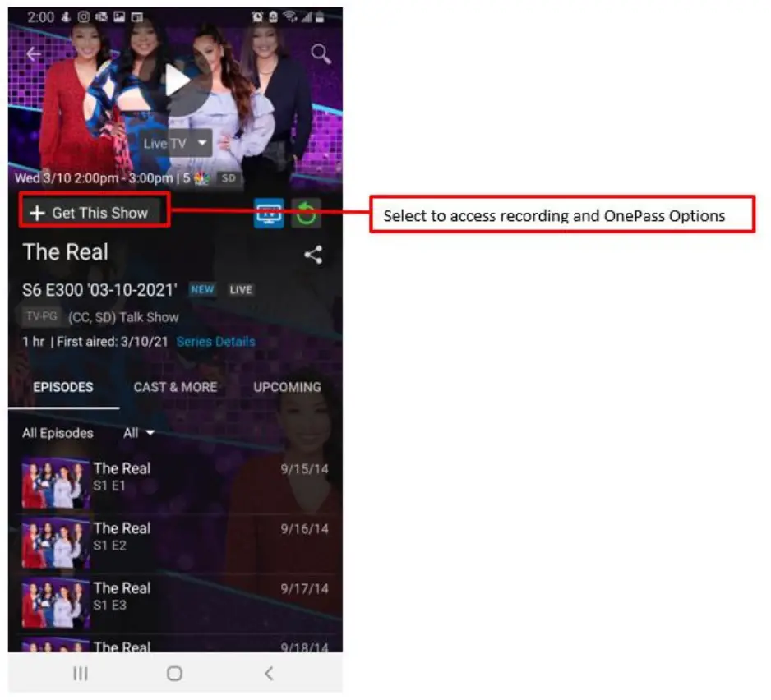
Task: Tap the green restart icon
Action: coord(306,214)
